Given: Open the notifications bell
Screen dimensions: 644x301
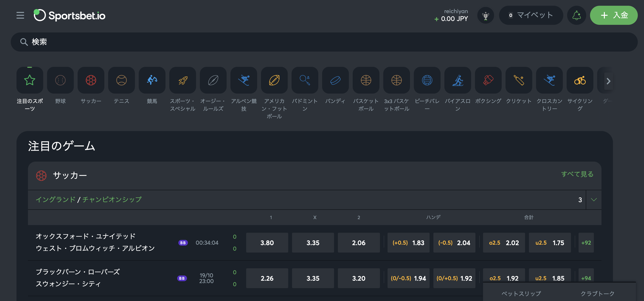Looking at the screenshot, I should tap(576, 16).
